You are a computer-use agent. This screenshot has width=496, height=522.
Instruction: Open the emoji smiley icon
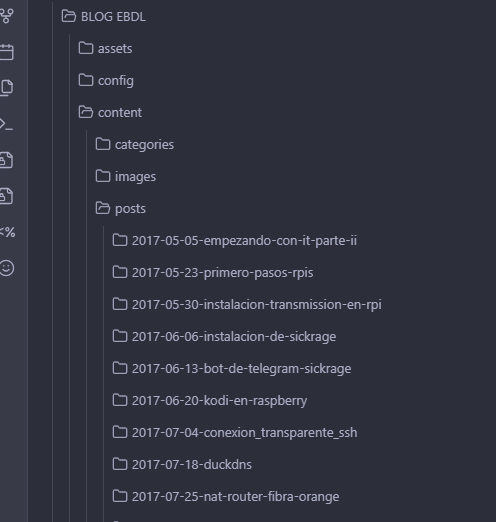[x=7, y=268]
